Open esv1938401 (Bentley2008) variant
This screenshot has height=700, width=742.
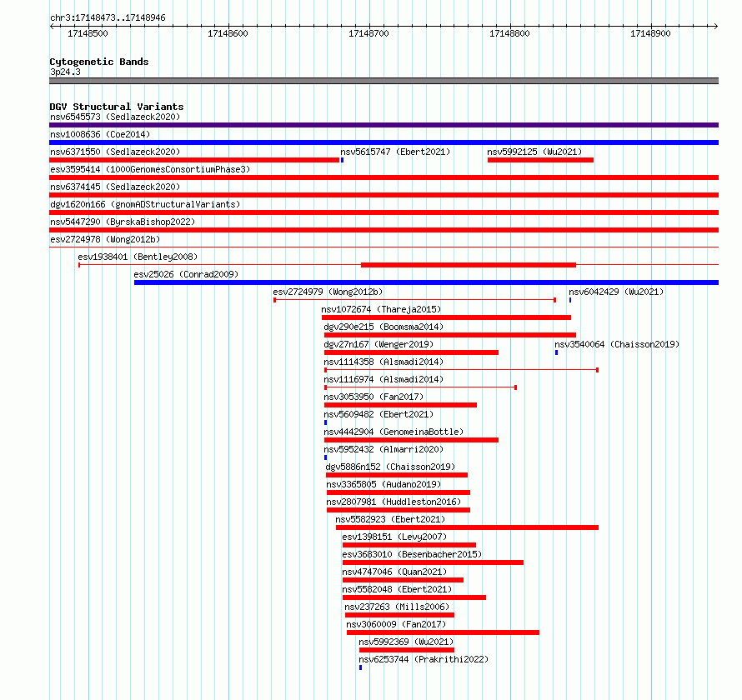(x=138, y=257)
